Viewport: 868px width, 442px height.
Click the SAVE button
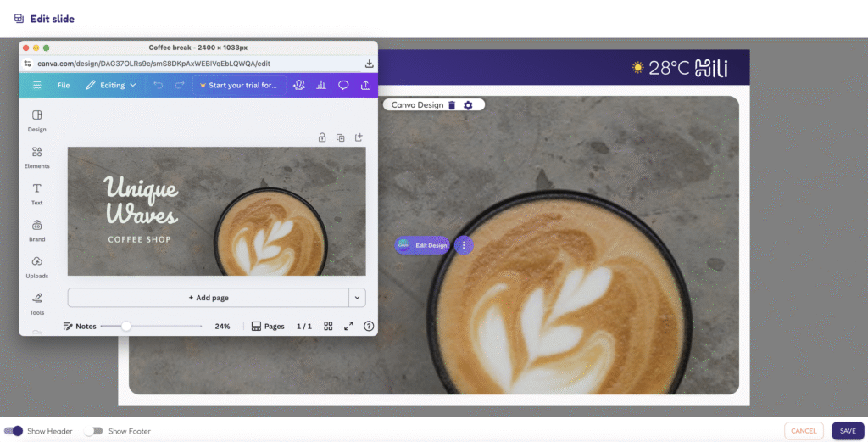[x=847, y=431]
